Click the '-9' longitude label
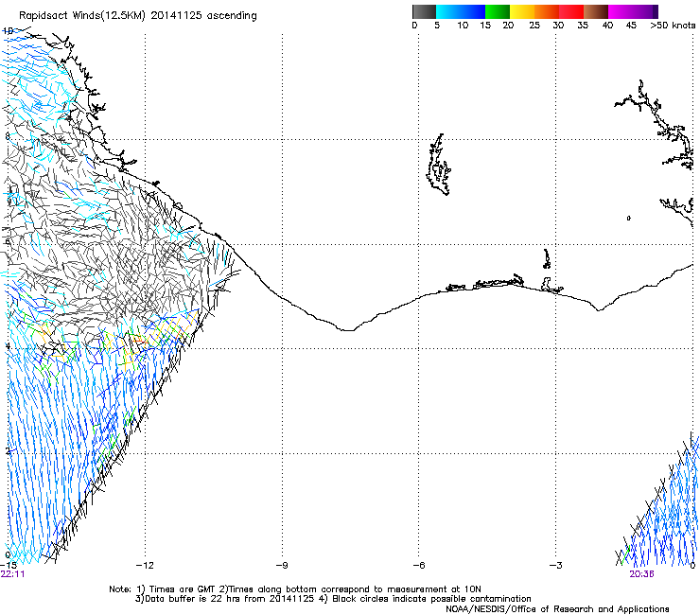The width and height of the screenshot is (700, 615). point(282,566)
